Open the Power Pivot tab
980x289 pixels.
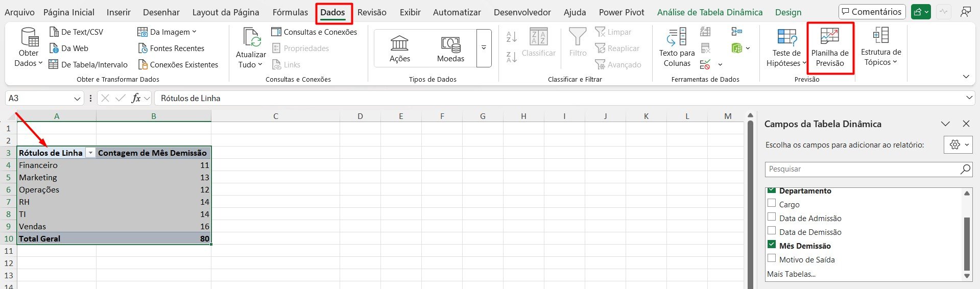pos(622,12)
